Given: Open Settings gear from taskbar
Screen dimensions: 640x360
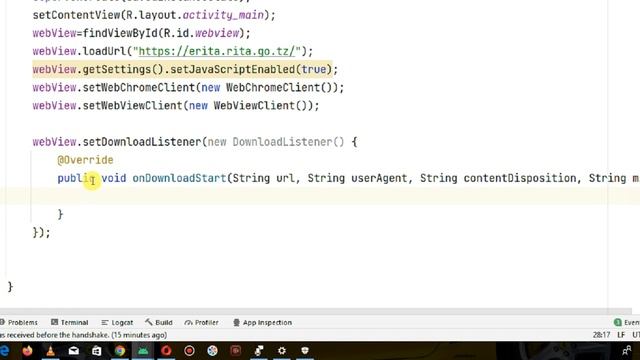Looking at the screenshot, I should [x=282, y=351].
